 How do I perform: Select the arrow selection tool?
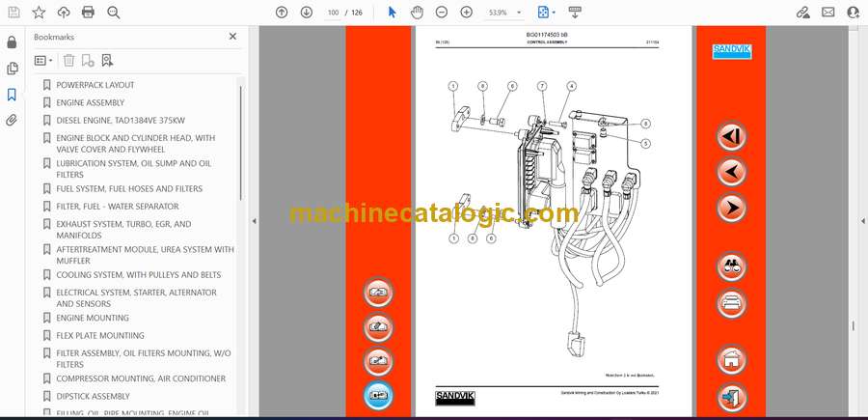click(392, 13)
